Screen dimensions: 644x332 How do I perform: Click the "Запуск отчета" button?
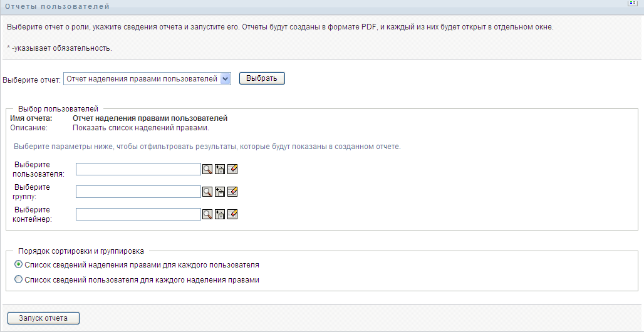point(43,318)
